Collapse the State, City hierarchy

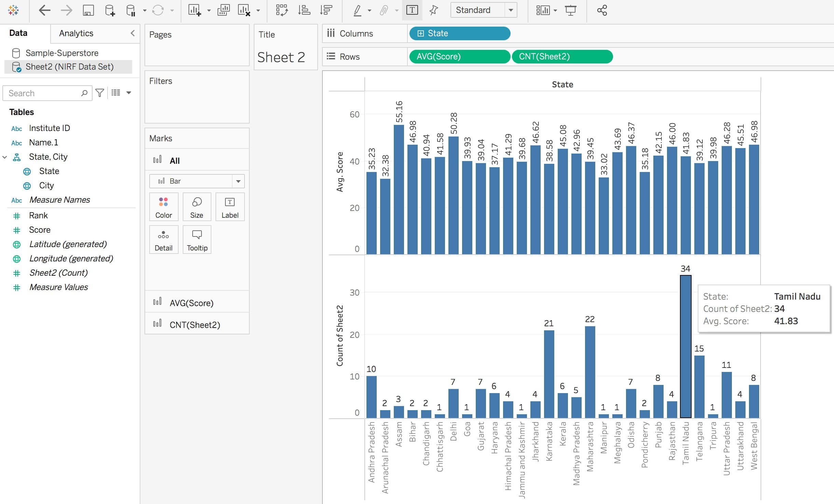5,157
